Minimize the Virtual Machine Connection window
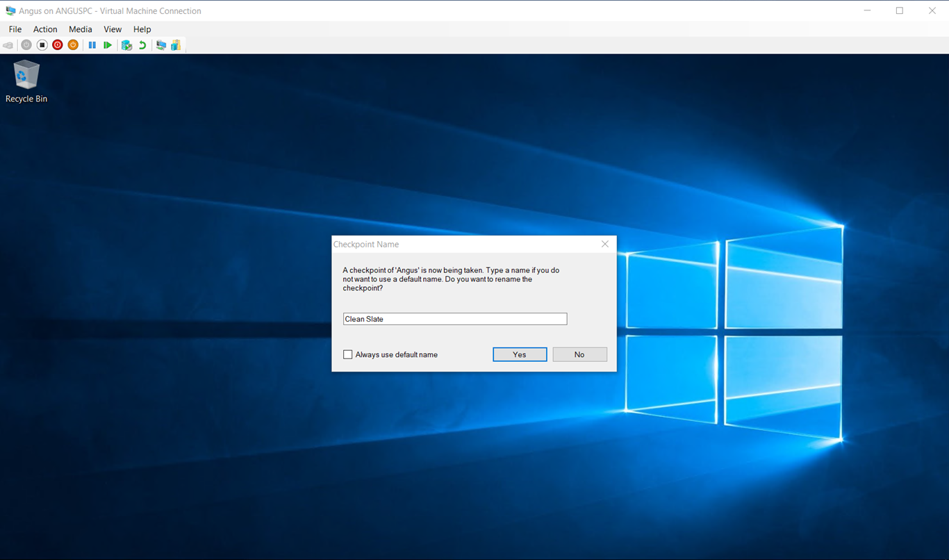Screen dimensions: 949x560 pyautogui.click(x=868, y=11)
